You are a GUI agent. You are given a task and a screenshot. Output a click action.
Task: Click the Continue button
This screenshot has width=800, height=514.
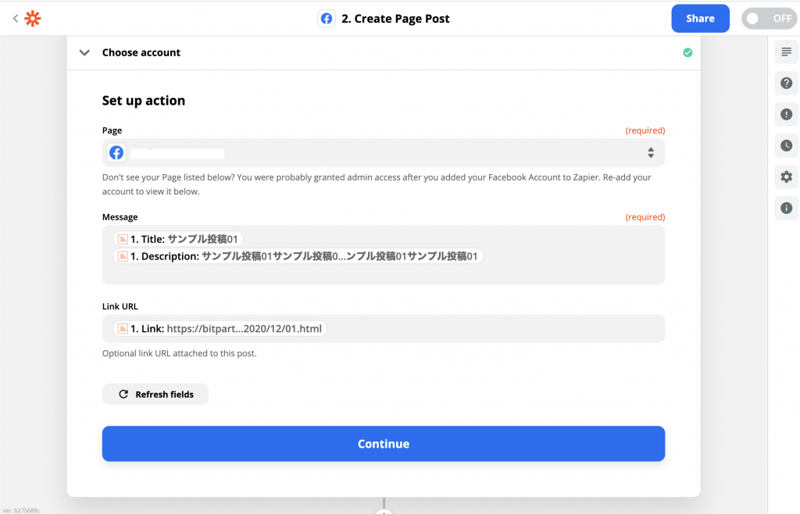coord(383,444)
